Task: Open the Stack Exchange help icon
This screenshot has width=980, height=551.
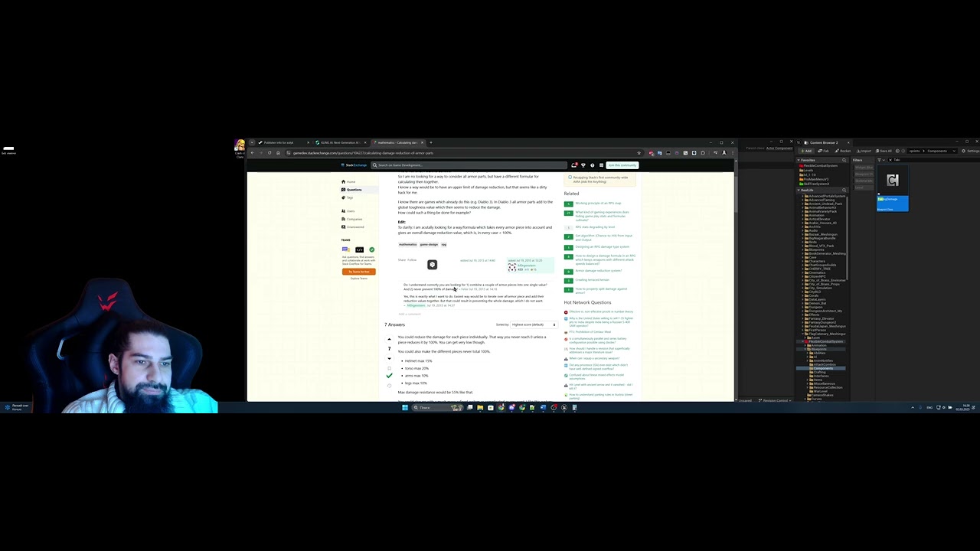Action: 593,165
